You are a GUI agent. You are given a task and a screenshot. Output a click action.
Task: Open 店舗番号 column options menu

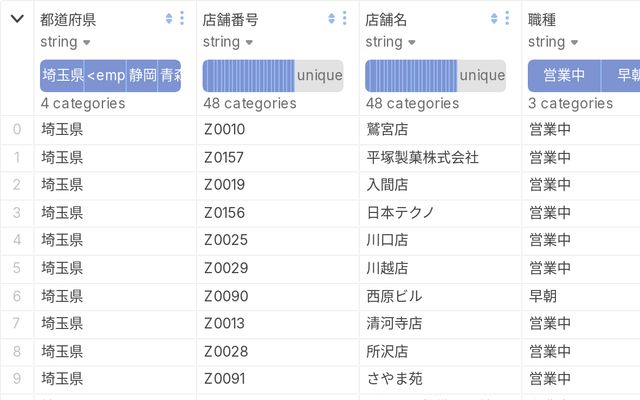click(x=345, y=19)
